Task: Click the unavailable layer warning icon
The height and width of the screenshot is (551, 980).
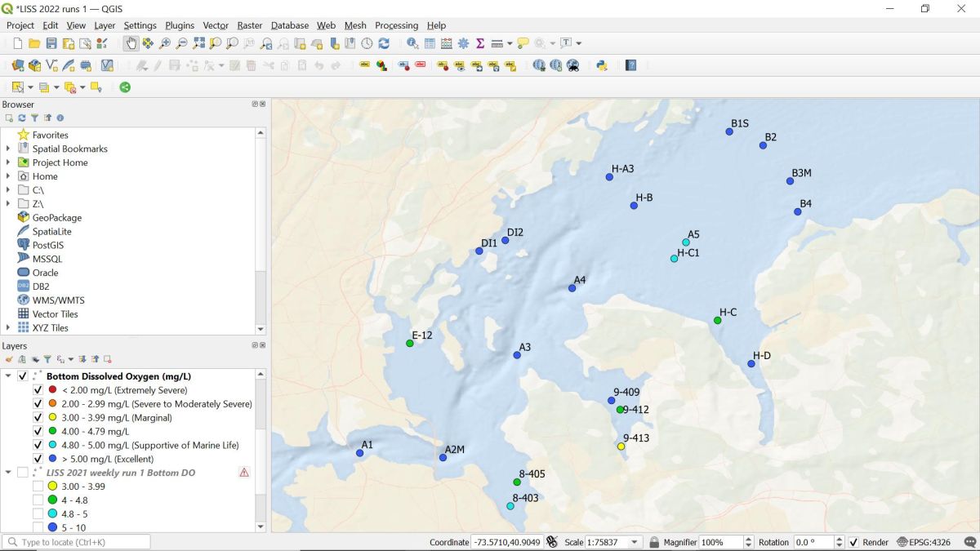Action: 243,473
